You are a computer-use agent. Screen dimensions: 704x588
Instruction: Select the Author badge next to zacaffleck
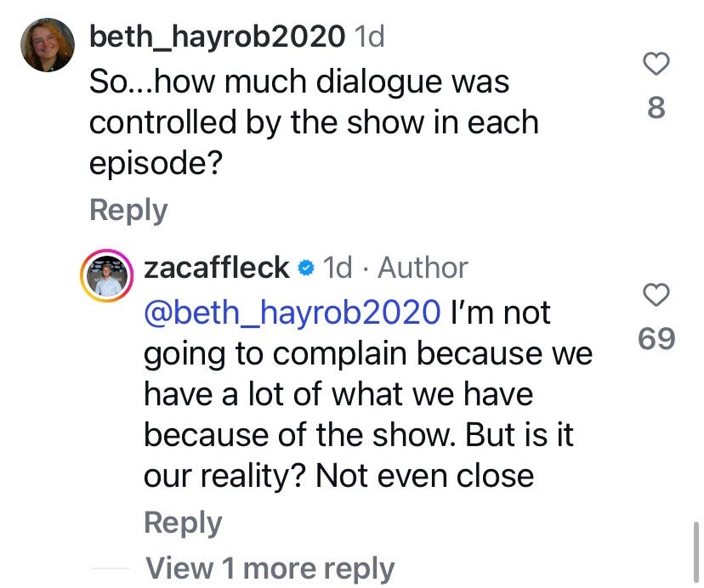click(x=426, y=268)
